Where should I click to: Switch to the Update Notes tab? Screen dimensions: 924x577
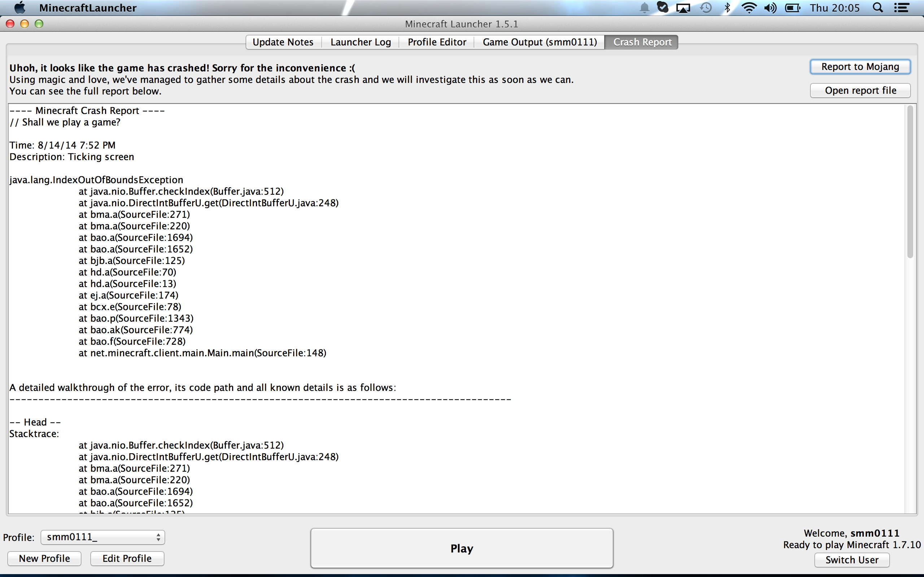coord(283,42)
